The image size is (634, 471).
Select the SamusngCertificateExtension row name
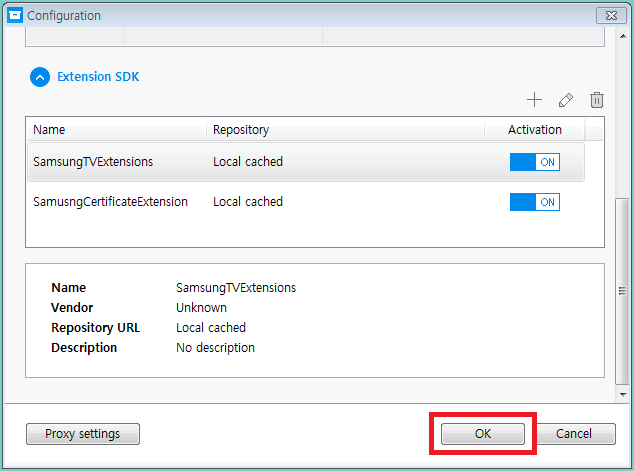click(110, 202)
